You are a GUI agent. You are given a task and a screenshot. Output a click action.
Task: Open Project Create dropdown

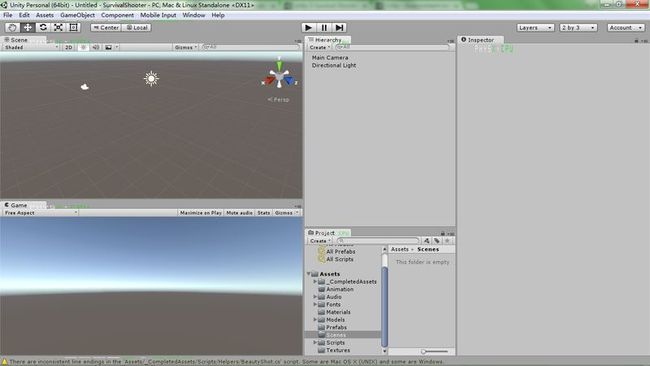point(320,241)
